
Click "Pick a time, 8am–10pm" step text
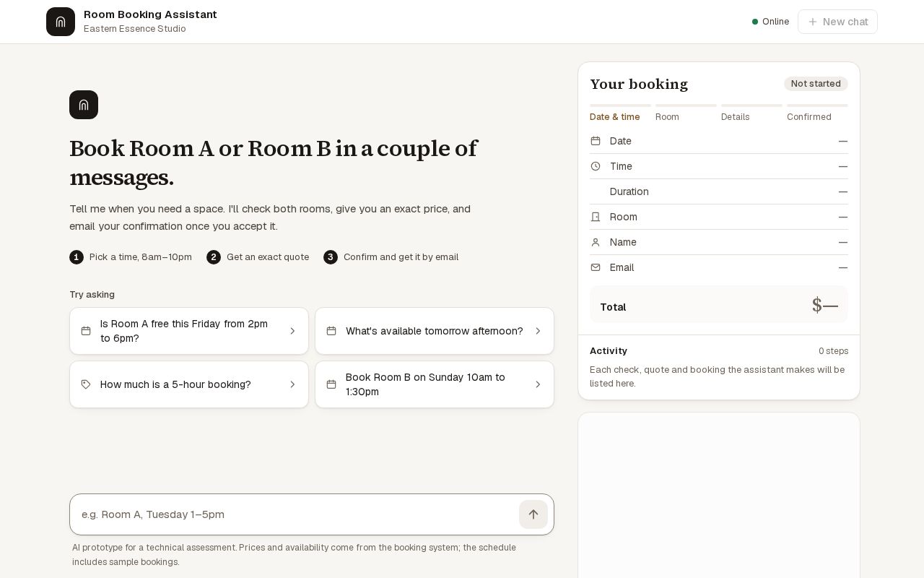pyautogui.click(x=141, y=257)
